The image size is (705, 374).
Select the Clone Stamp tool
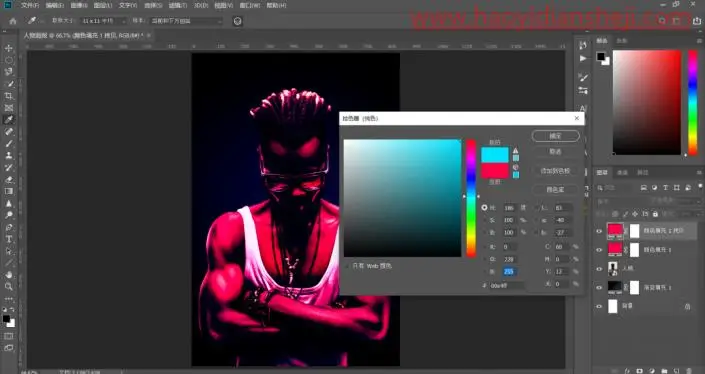pos(9,156)
